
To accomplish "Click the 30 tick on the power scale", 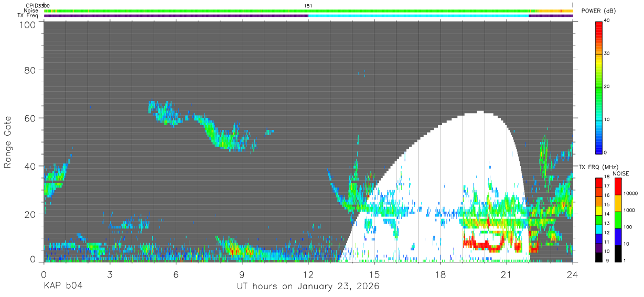I will tap(608, 53).
